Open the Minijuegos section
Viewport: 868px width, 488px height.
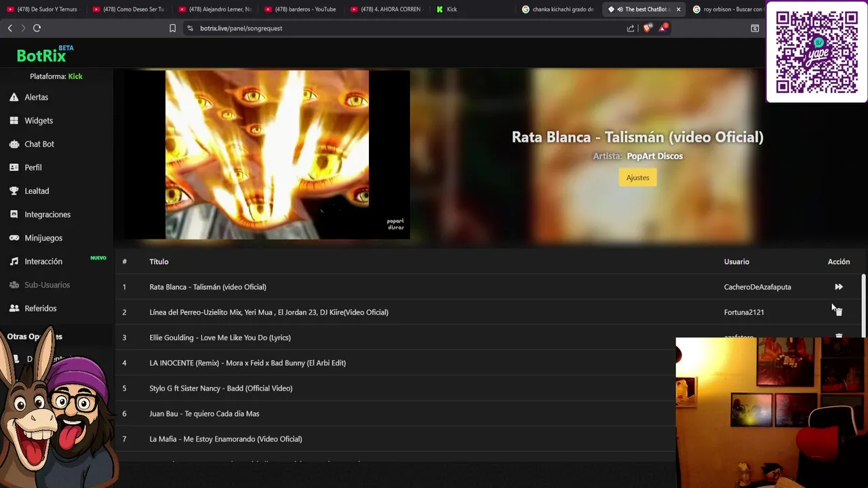[x=43, y=238]
